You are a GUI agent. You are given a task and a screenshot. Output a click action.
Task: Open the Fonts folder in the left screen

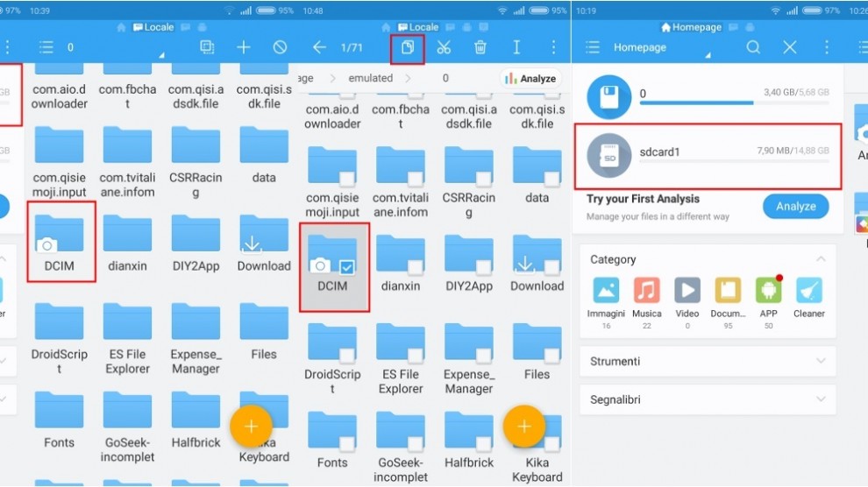tap(60, 420)
